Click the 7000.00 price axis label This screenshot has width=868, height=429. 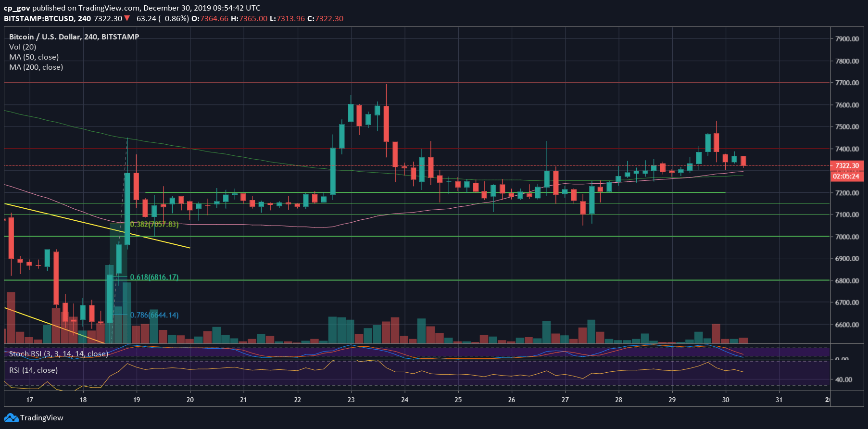click(x=847, y=237)
